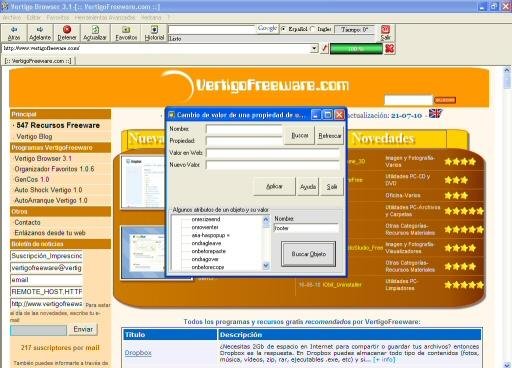Open the GenCos 1.0 link
This screenshot has width=512, height=368.
coord(32,180)
